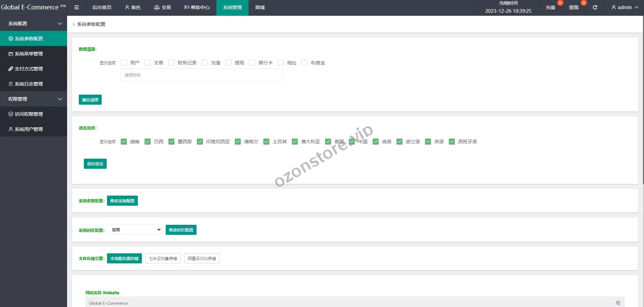Viewport: 644px width, 307px height.
Task: Click the refresh icon in top bar
Action: click(x=595, y=7)
